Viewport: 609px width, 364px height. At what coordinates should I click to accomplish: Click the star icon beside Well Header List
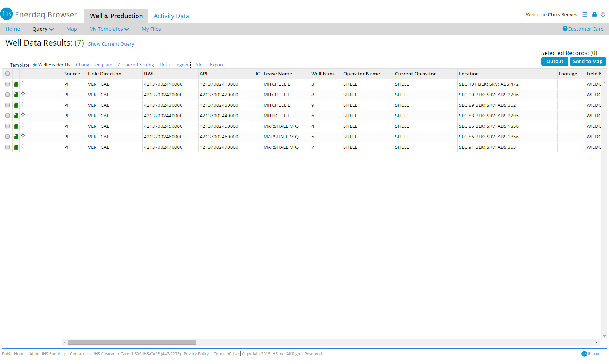pos(35,65)
